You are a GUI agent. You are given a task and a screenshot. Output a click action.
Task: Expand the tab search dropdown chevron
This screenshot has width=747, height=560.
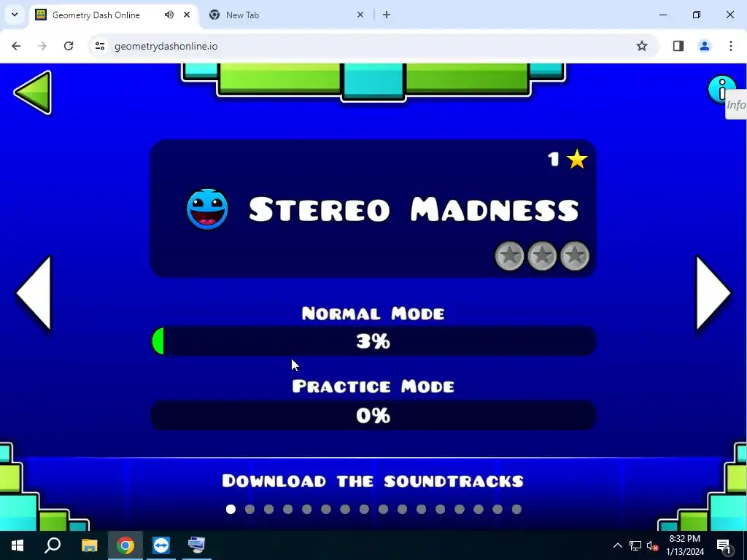click(x=15, y=15)
